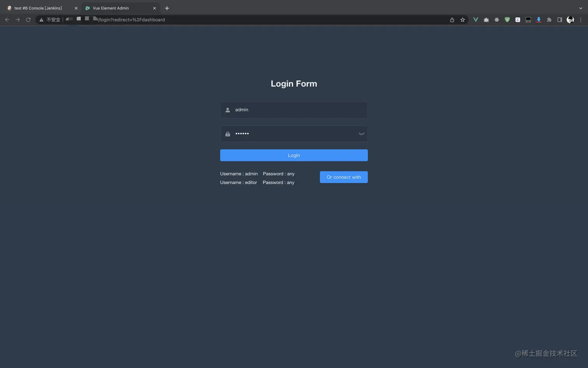Focus the username field containing admin
Screen dimensions: 588x368
(x=294, y=110)
